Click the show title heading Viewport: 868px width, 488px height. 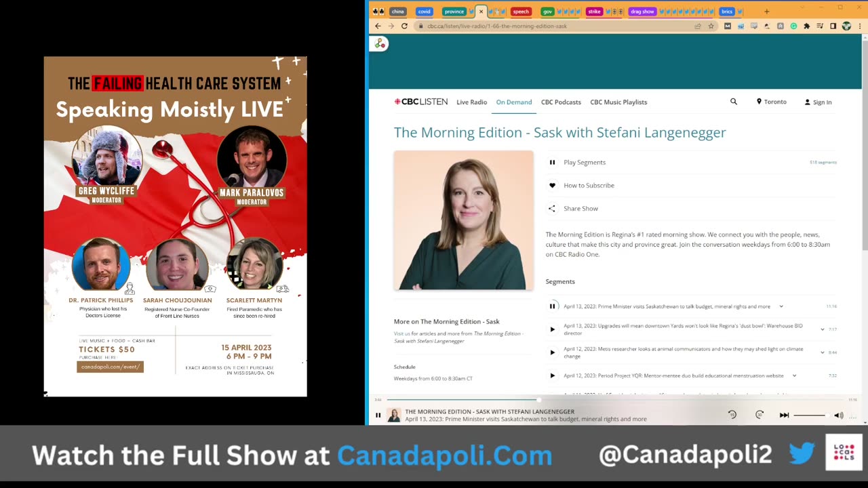click(x=559, y=132)
